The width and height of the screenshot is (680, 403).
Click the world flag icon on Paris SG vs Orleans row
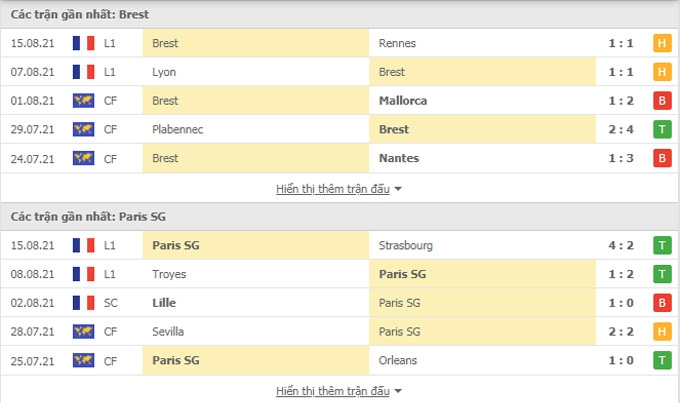click(x=83, y=360)
